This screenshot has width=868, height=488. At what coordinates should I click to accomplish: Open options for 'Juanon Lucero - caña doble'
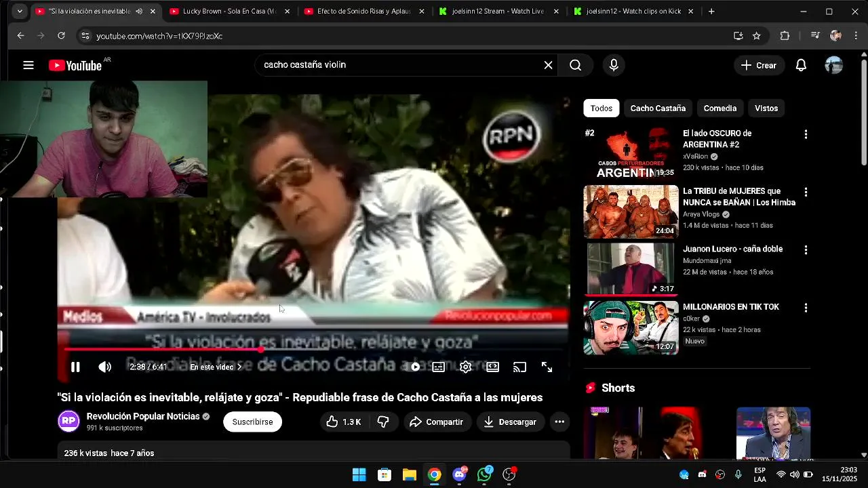[x=806, y=250]
